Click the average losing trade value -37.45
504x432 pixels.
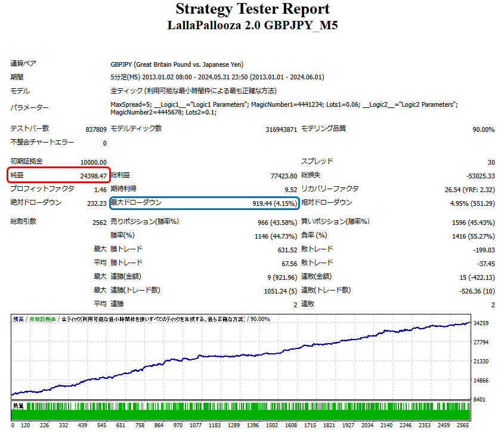point(486,264)
